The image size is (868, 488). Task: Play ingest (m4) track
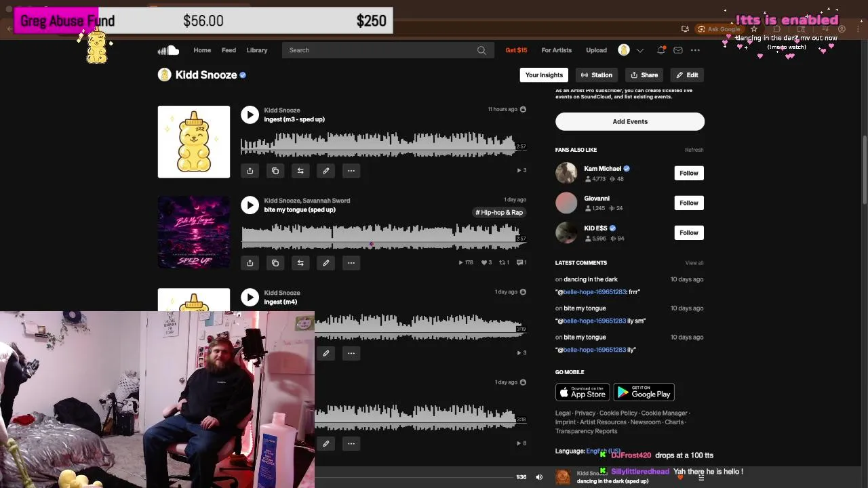pos(250,298)
